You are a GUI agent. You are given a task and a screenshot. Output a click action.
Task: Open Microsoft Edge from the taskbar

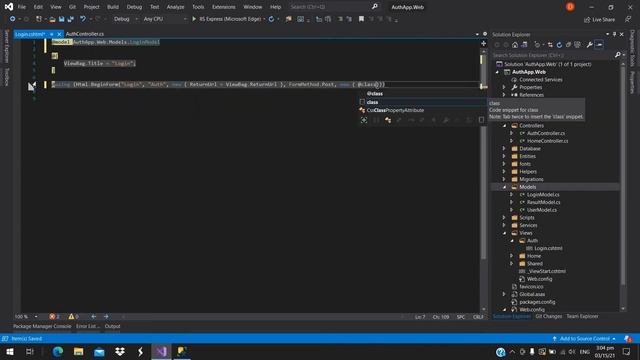tap(58, 352)
